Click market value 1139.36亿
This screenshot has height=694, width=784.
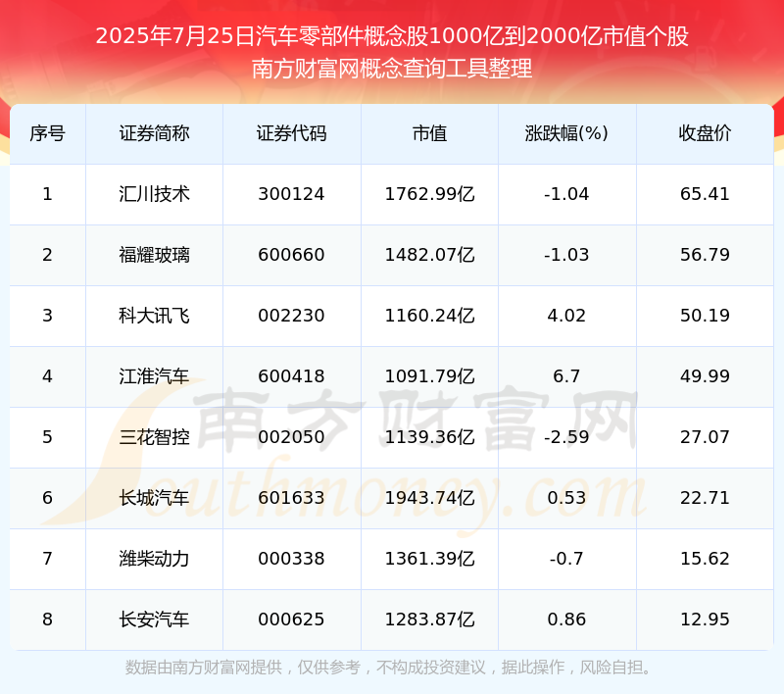point(429,437)
